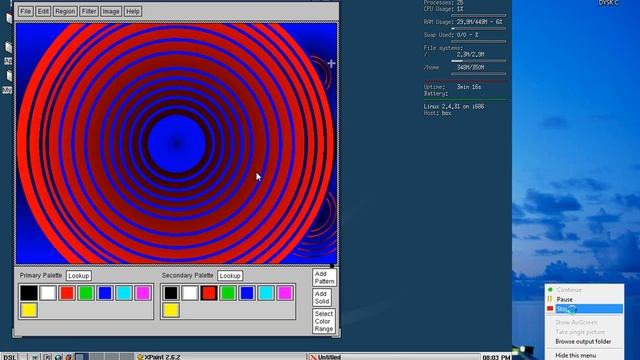Choose Stop in the recorder tray menu

tap(584, 309)
